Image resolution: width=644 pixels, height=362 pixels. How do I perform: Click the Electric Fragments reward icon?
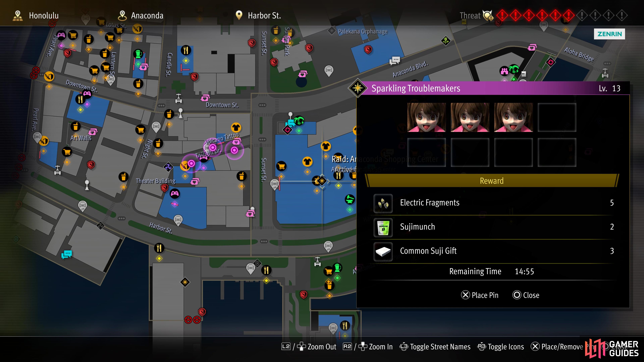[383, 203]
